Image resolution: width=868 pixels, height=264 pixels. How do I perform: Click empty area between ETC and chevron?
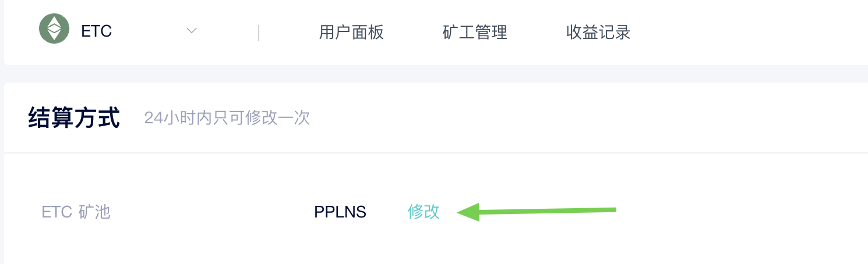(x=149, y=31)
